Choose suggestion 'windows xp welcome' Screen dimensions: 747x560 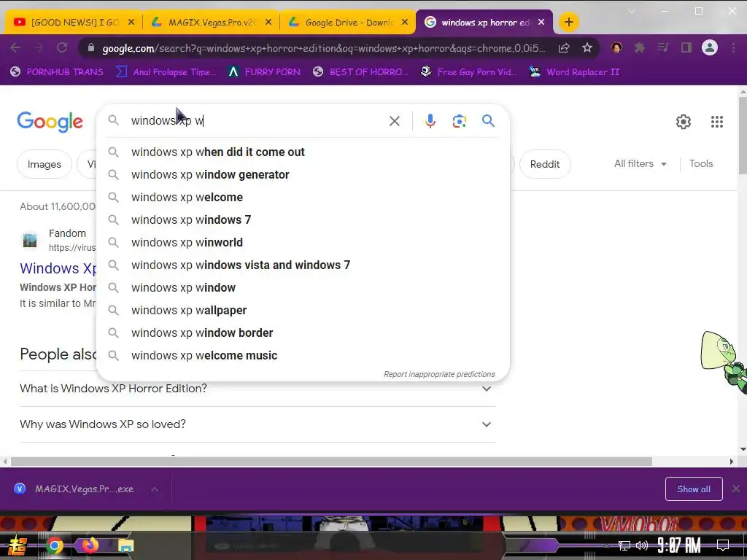tap(303, 197)
